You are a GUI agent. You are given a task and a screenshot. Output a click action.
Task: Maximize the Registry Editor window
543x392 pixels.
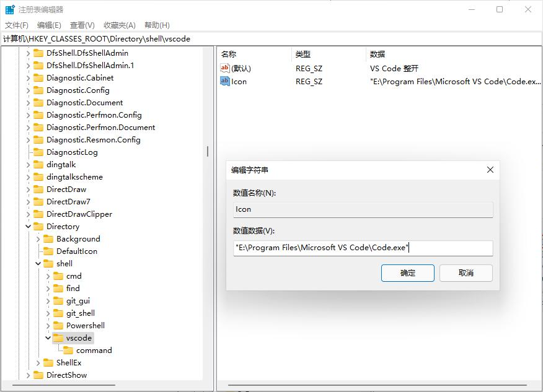tap(500, 9)
